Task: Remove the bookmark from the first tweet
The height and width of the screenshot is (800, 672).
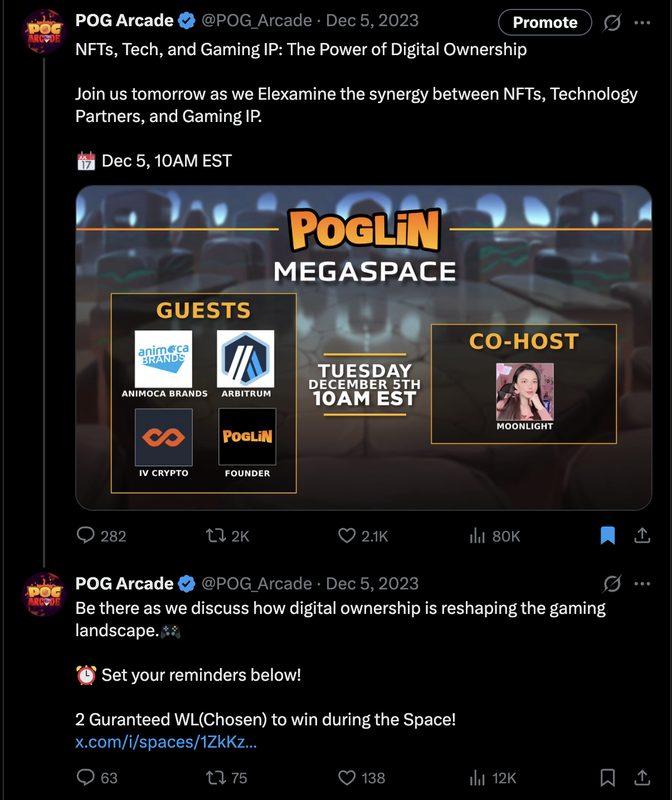Action: pyautogui.click(x=608, y=535)
